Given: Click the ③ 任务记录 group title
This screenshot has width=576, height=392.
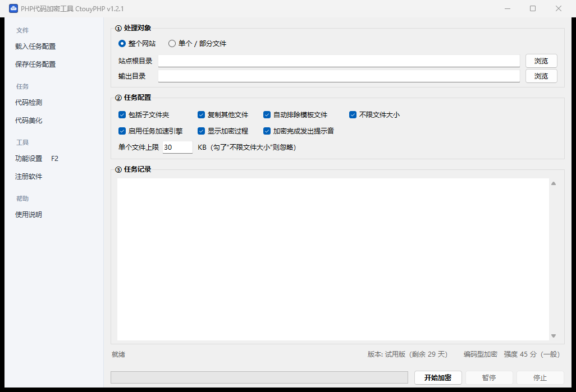Looking at the screenshot, I should (133, 169).
